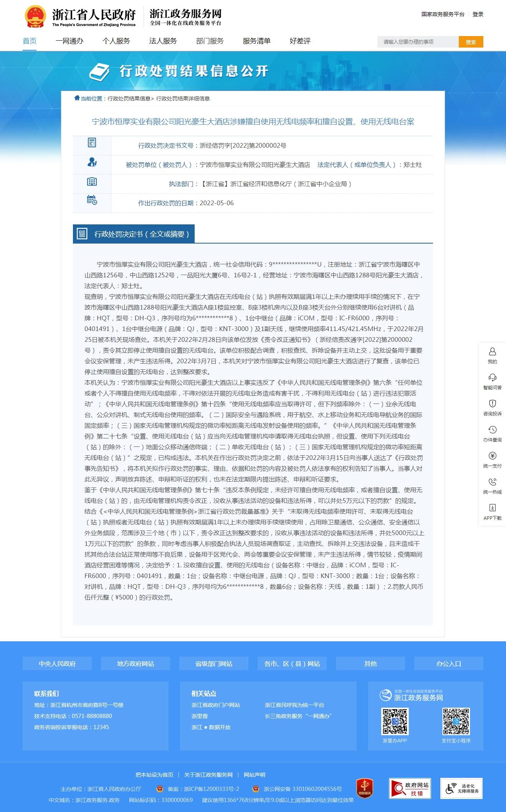Go to the 首页 tab
Screen dimensions: 506x812
click(x=30, y=41)
